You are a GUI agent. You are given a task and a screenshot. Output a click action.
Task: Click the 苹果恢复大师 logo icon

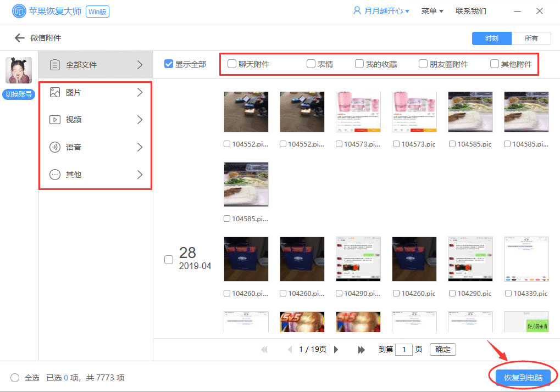tap(18, 11)
